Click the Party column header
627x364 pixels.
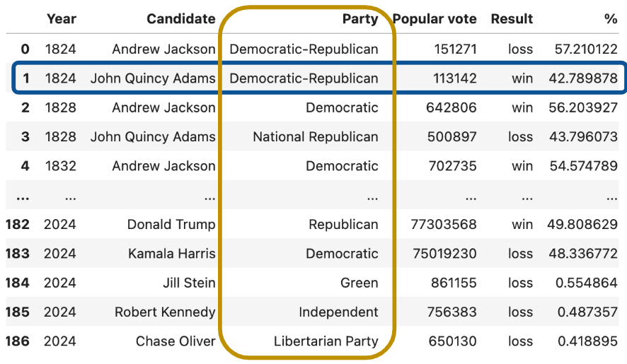359,19
